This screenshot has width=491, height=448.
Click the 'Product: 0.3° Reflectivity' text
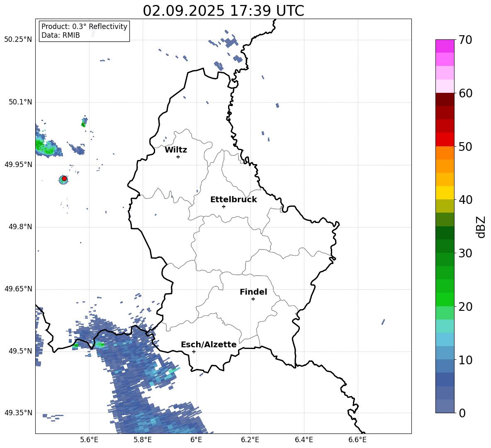coord(84,26)
